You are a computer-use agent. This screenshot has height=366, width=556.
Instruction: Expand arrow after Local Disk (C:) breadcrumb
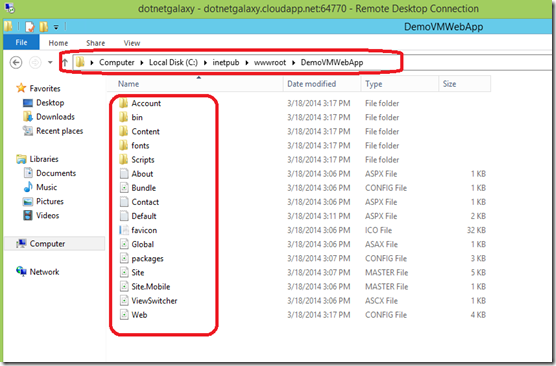coord(205,63)
